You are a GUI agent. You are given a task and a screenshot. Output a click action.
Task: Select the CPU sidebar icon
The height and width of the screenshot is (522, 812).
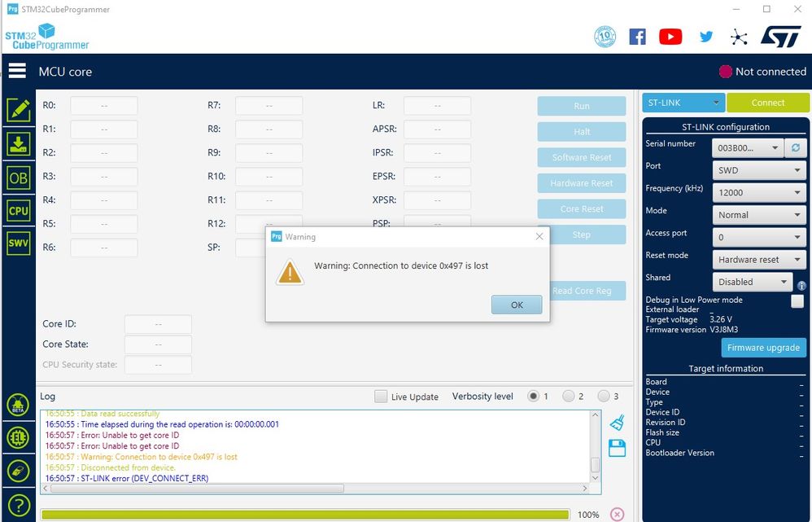point(18,210)
